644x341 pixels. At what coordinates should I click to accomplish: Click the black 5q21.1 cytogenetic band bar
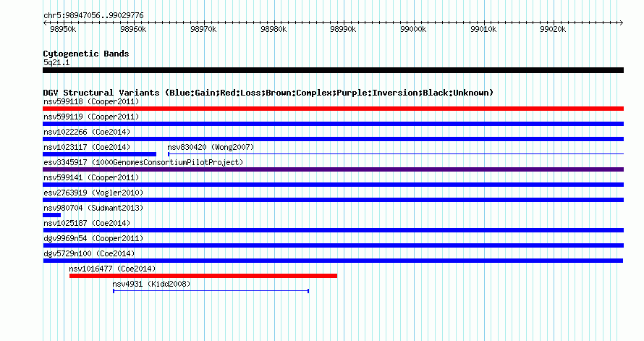[x=333, y=70]
